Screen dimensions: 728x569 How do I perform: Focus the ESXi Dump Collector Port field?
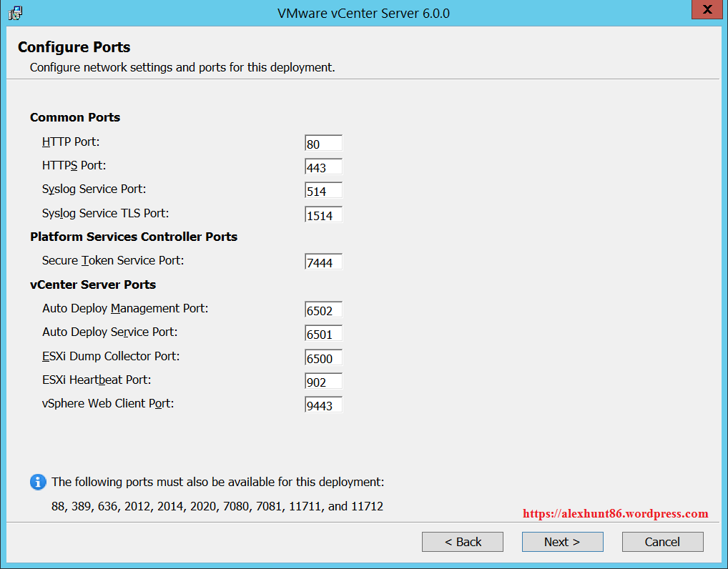(323, 358)
